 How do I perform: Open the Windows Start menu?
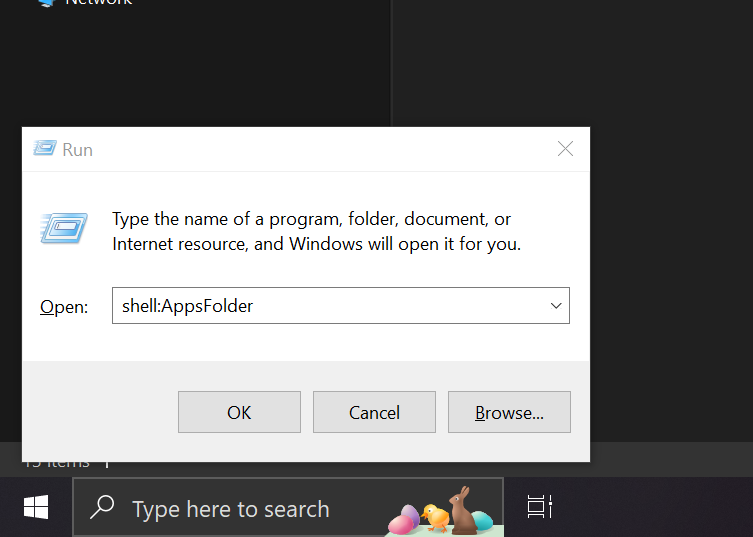tap(36, 508)
